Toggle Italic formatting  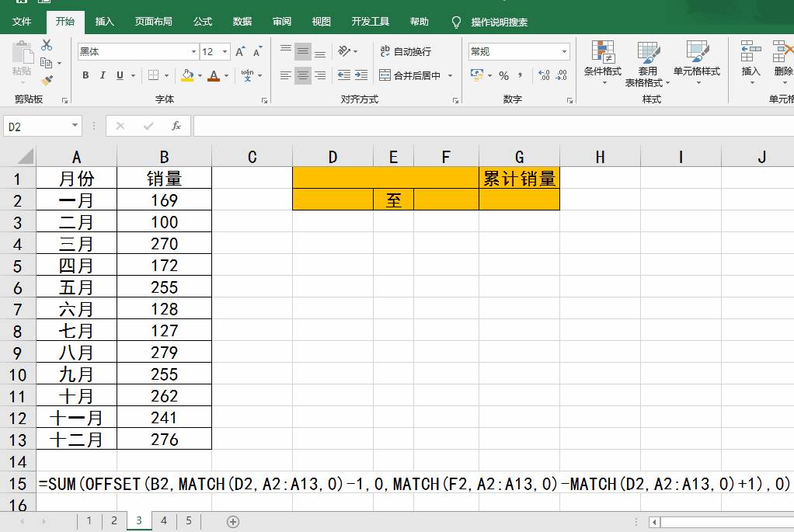click(103, 75)
